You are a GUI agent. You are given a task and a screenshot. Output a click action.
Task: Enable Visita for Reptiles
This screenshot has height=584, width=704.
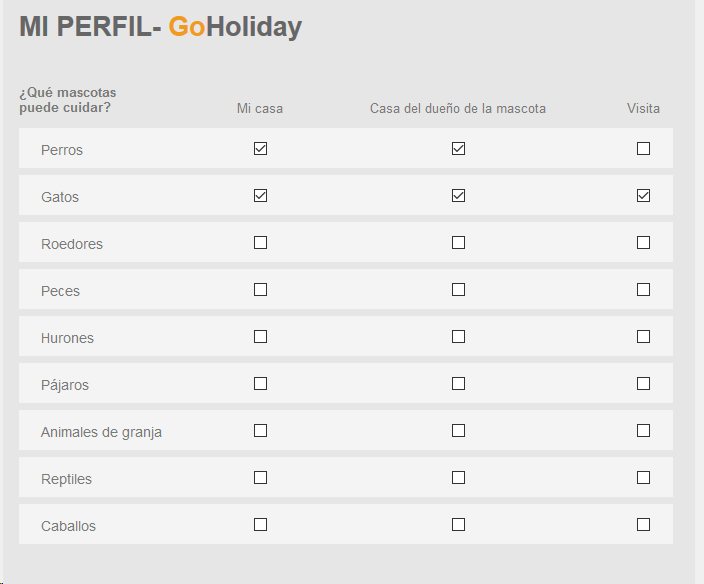(x=644, y=478)
